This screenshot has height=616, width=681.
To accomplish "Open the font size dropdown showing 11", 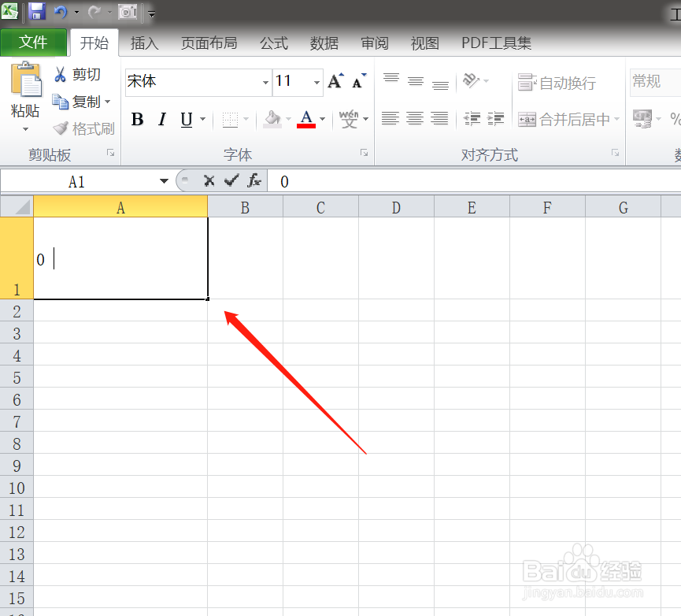I will (316, 83).
